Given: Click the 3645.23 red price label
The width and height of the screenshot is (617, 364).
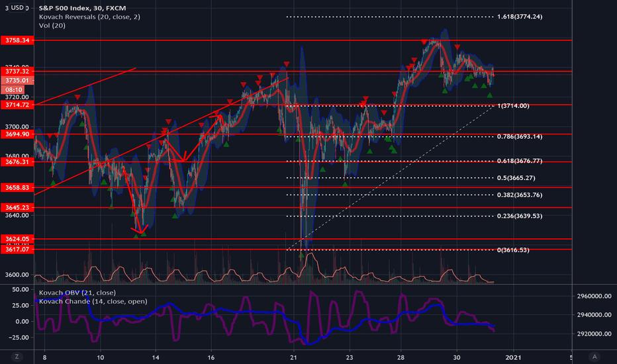Looking at the screenshot, I should [17, 207].
